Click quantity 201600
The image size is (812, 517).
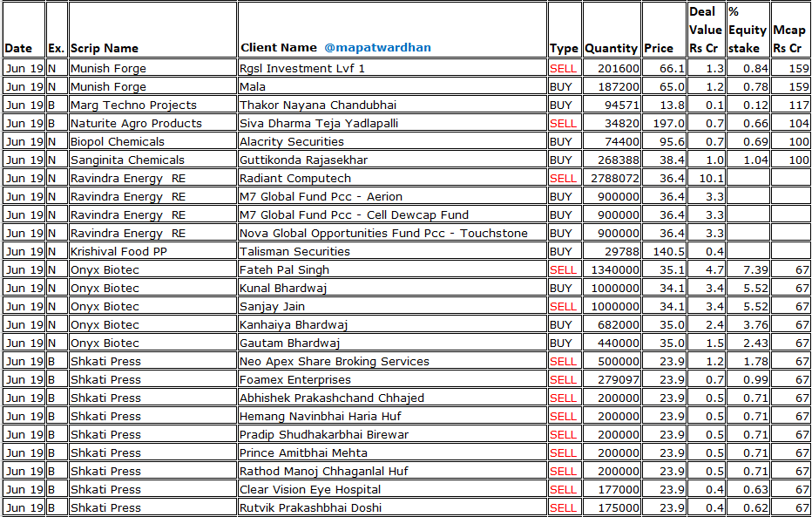pos(619,68)
